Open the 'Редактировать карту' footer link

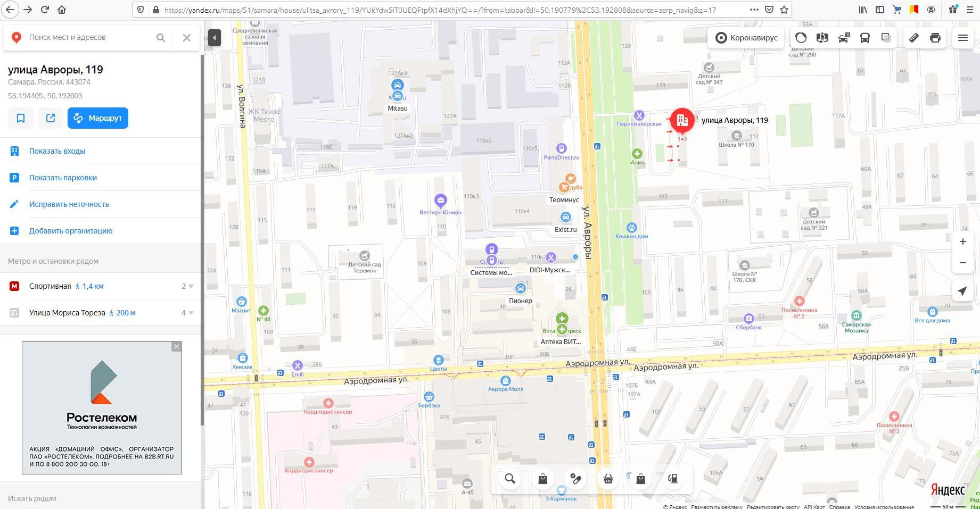(773, 507)
